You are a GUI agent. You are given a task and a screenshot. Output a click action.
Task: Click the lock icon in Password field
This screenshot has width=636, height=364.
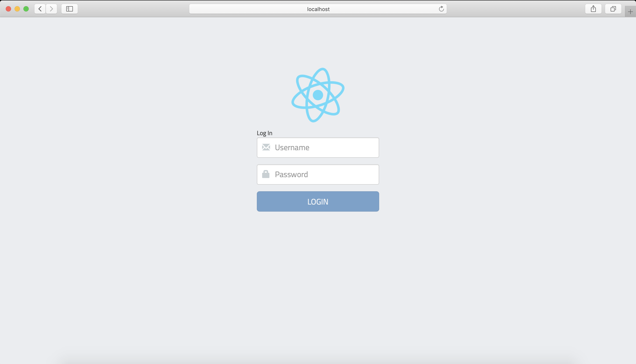click(x=266, y=174)
